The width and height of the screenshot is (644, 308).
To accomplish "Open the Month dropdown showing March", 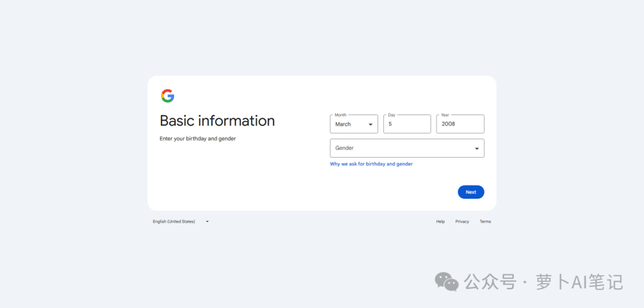I will (x=354, y=124).
